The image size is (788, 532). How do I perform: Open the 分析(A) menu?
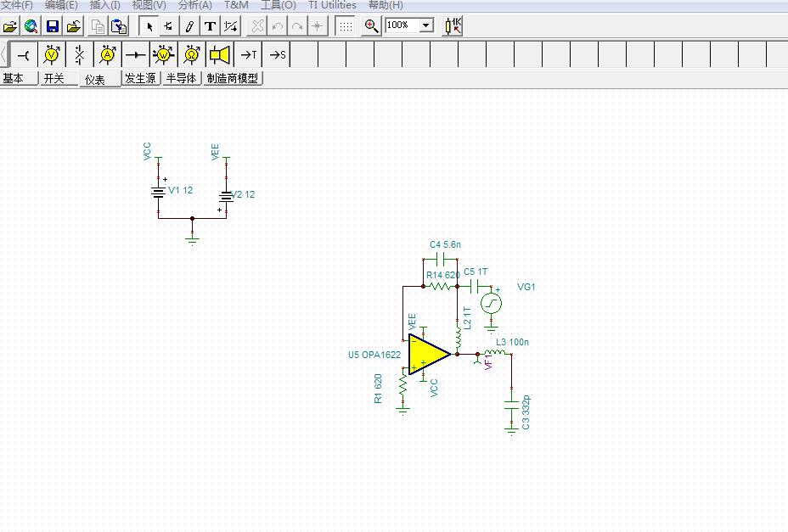tap(195, 5)
